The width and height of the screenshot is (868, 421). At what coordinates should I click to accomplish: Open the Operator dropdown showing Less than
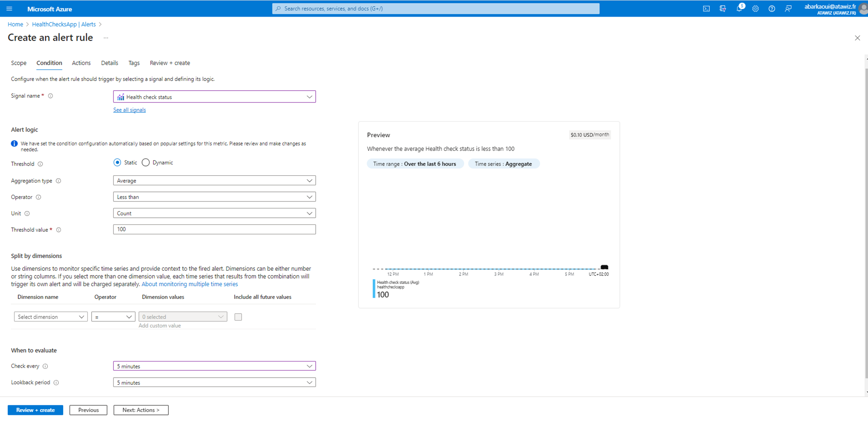tap(214, 197)
